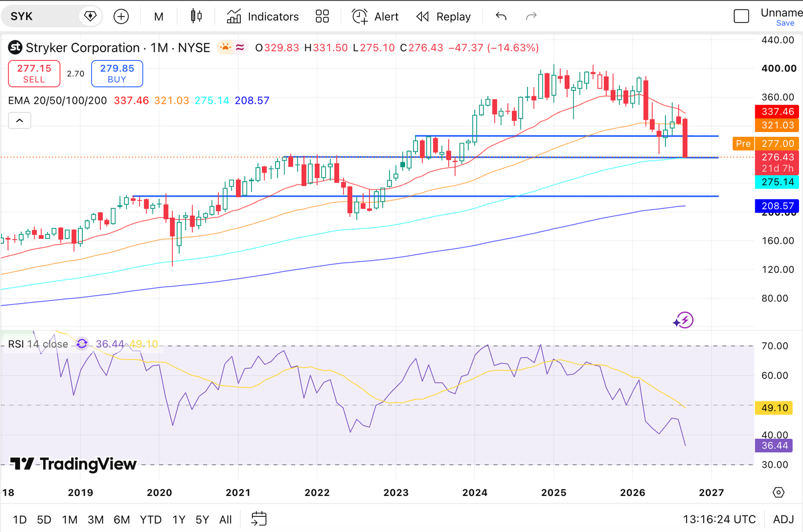Image resolution: width=803 pixels, height=532 pixels.
Task: Click the 276.43 last price label
Action: coord(777,157)
